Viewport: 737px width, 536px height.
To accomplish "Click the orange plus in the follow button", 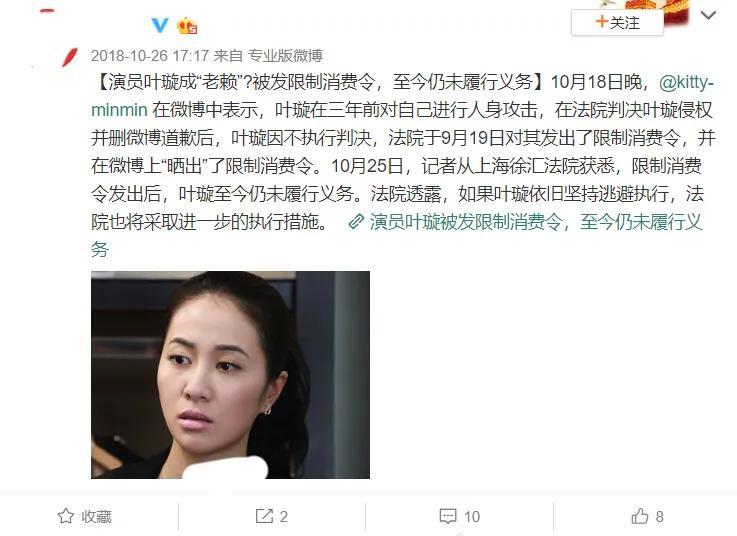I will (x=602, y=22).
